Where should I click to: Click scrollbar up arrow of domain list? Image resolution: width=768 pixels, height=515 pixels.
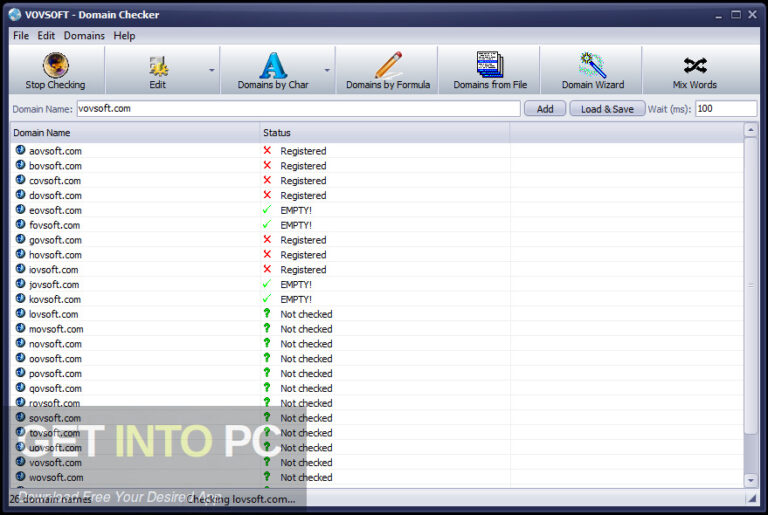(750, 130)
